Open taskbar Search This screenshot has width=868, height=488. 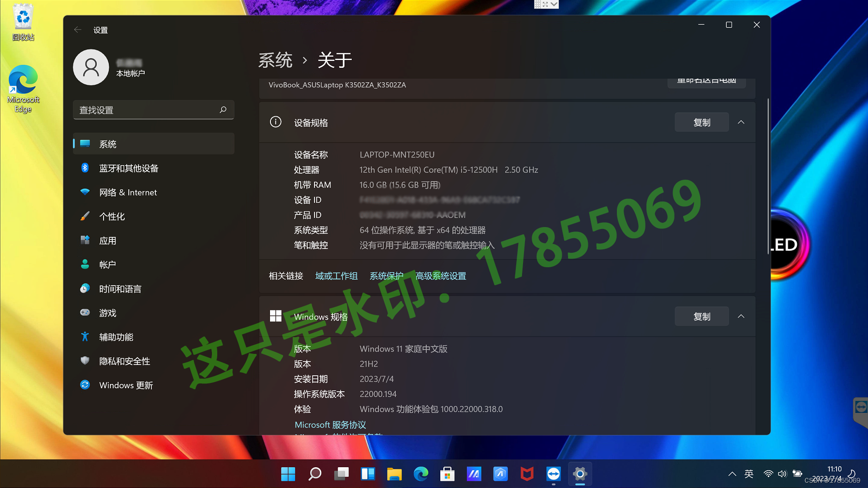coord(315,474)
